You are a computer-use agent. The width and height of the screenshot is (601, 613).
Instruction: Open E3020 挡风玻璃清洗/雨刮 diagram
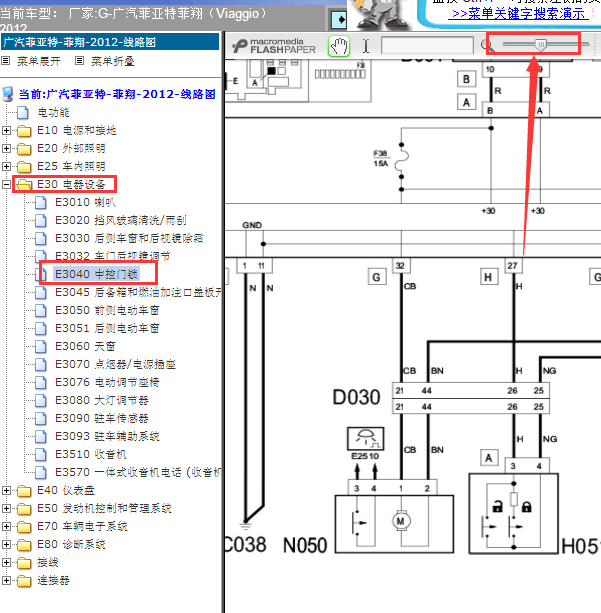click(x=121, y=220)
